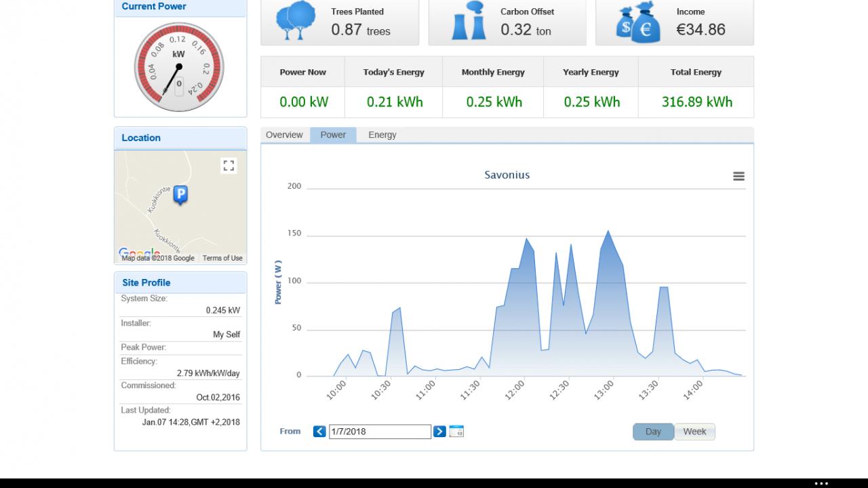This screenshot has height=488, width=868.
Task: Click the Trees Planted tree icon
Action: click(x=296, y=21)
